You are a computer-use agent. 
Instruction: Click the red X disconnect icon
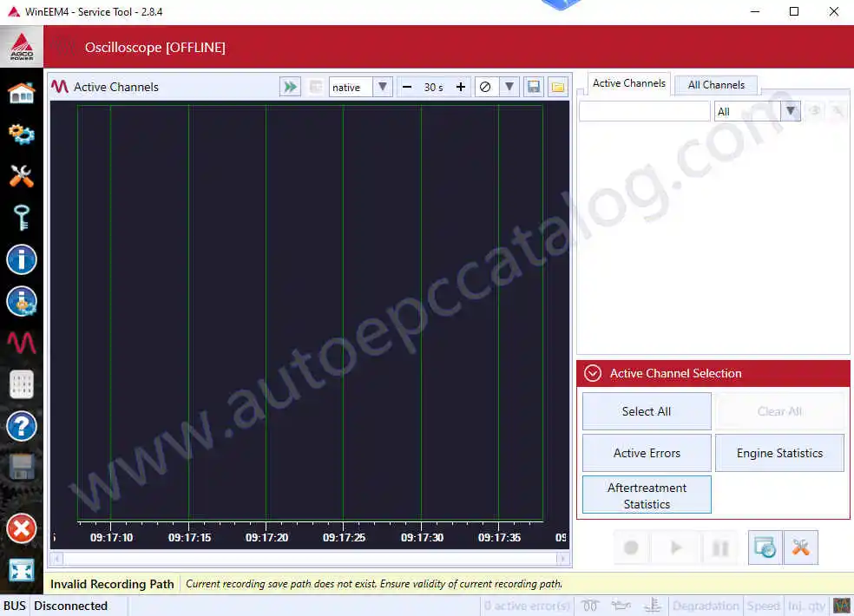point(22,528)
